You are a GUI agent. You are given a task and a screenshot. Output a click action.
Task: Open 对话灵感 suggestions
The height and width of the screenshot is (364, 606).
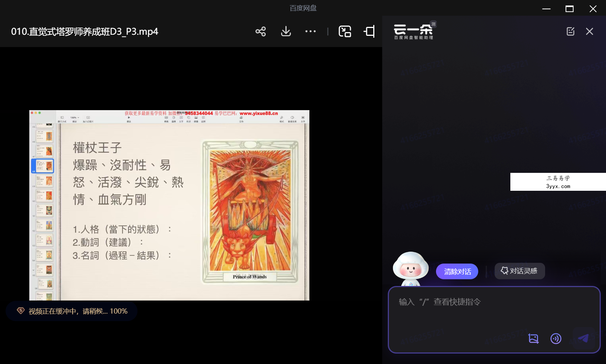(520, 271)
